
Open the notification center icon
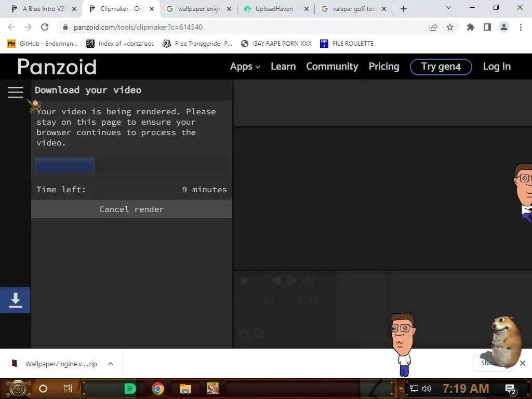(x=511, y=389)
